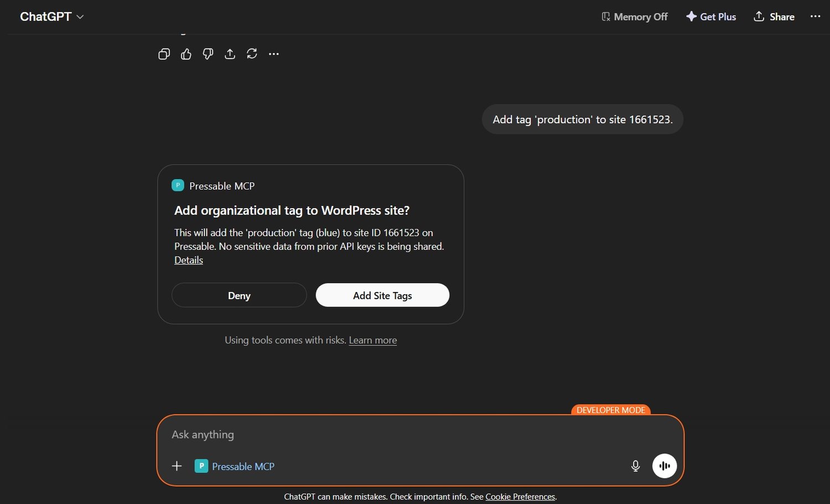Image resolution: width=830 pixels, height=504 pixels.
Task: Open Learn more about tool risks
Action: [373, 340]
